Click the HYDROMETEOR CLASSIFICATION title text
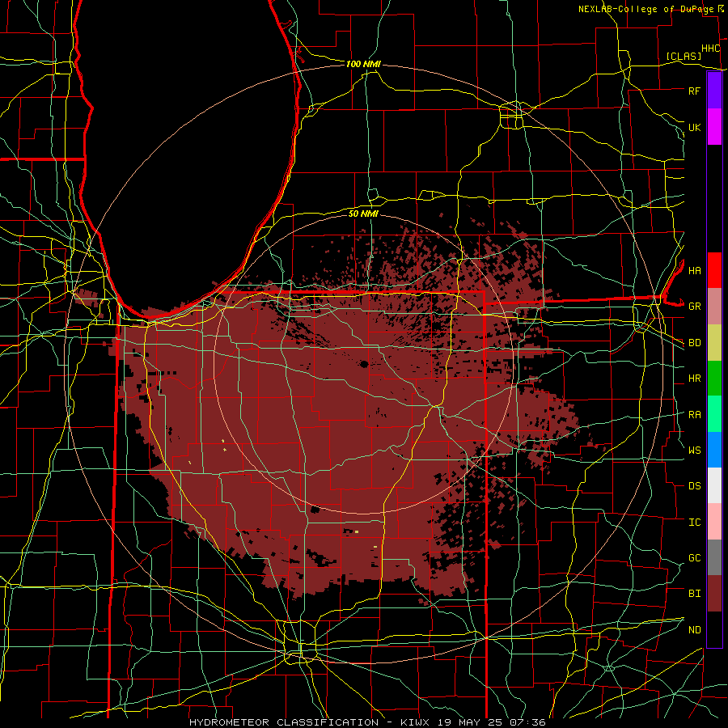The width and height of the screenshot is (728, 728). click(284, 722)
